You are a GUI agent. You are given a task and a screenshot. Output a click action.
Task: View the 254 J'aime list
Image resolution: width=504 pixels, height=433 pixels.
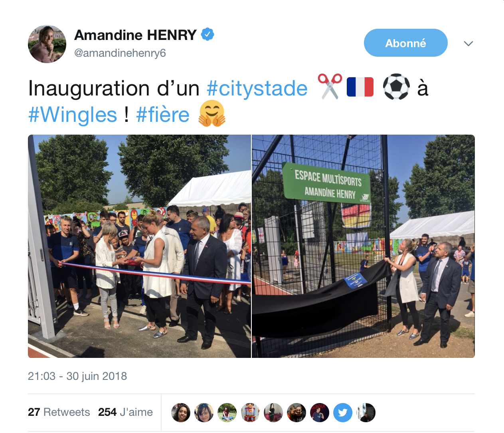pos(125,412)
